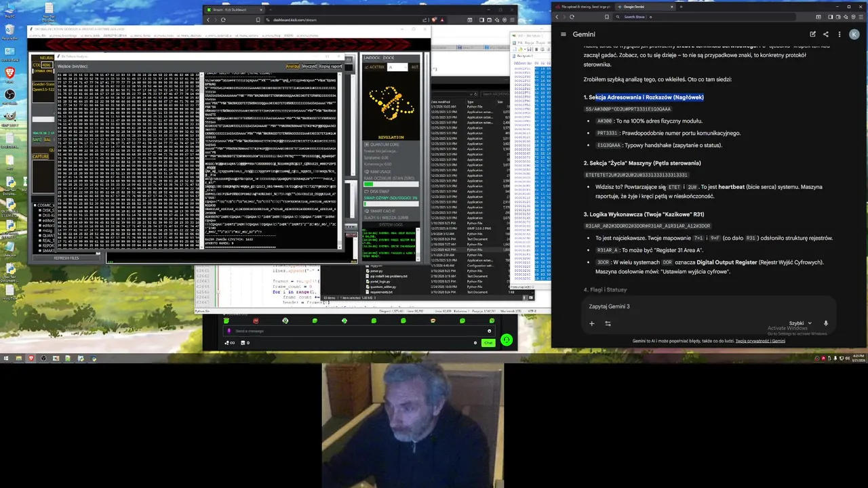The image size is (868, 488).
Task: Click the Search Brave address bar
Action: pos(705,16)
